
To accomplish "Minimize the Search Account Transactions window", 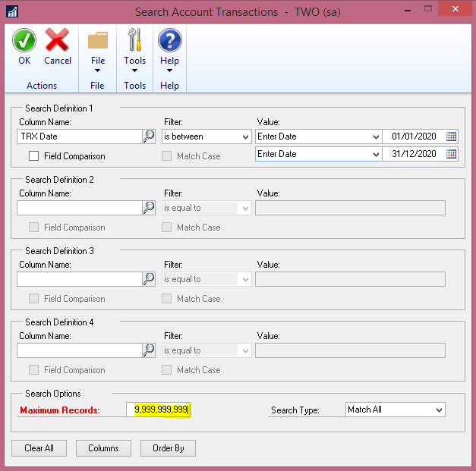I will pos(408,10).
